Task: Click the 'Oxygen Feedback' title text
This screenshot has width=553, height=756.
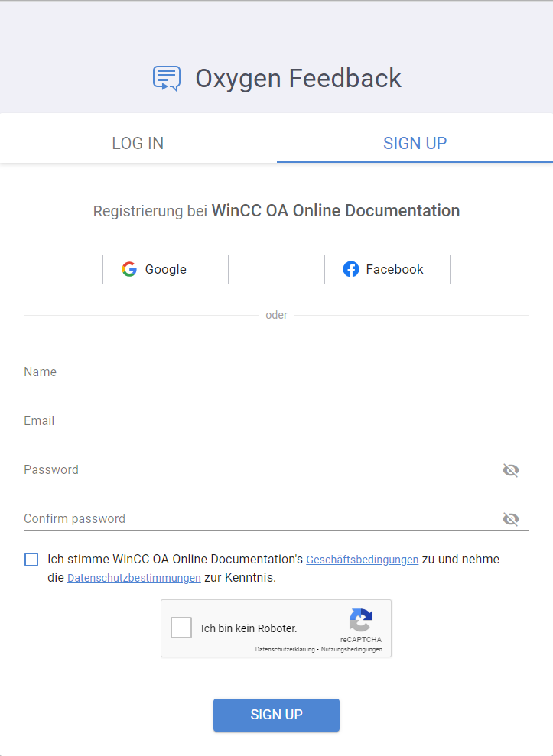Action: (298, 79)
